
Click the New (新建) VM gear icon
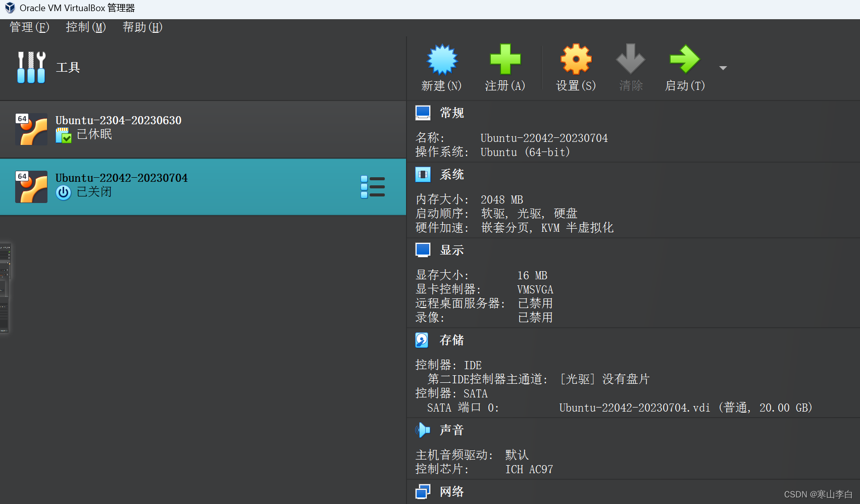[x=442, y=59]
